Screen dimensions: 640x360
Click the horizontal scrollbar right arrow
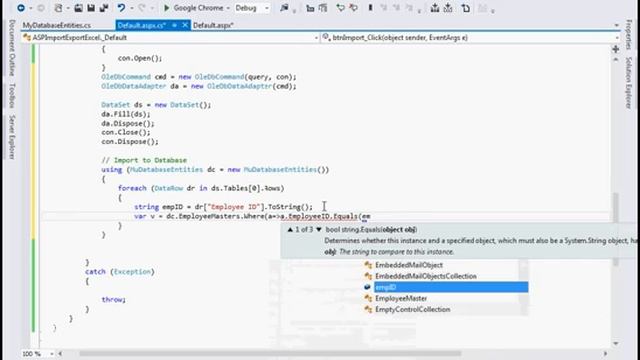[605, 353]
